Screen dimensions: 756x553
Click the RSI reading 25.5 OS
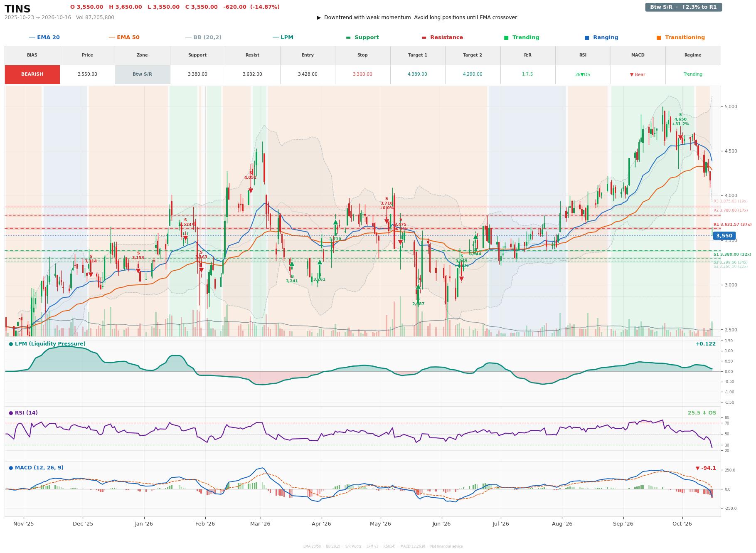click(x=702, y=413)
